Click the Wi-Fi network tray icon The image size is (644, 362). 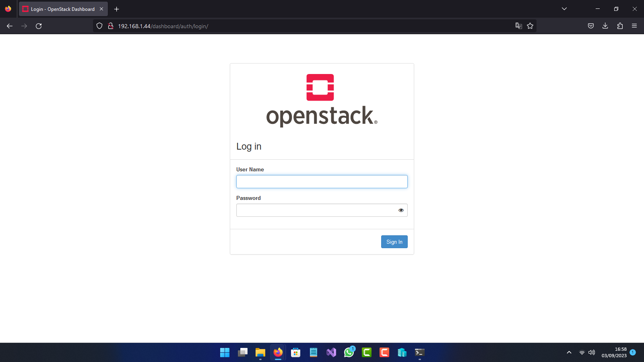582,352
